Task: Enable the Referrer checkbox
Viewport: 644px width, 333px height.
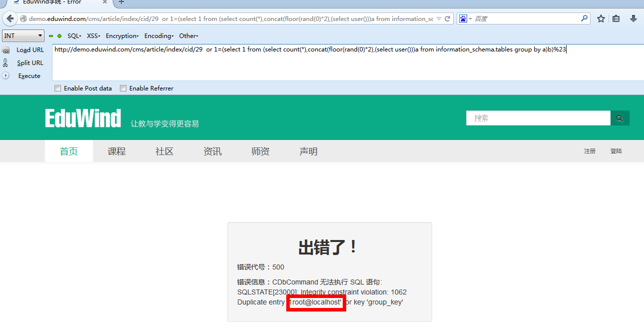Action: click(123, 88)
